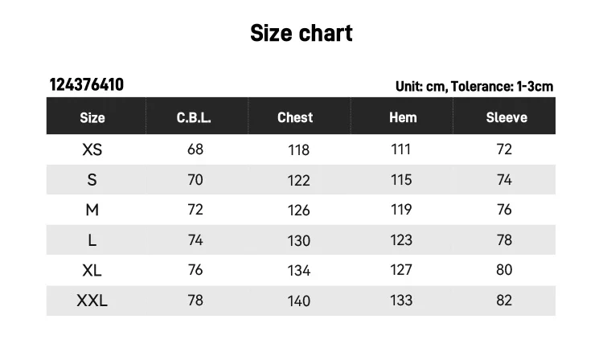Click the XXL size row label
The height and width of the screenshot is (364, 603).
coord(92,301)
